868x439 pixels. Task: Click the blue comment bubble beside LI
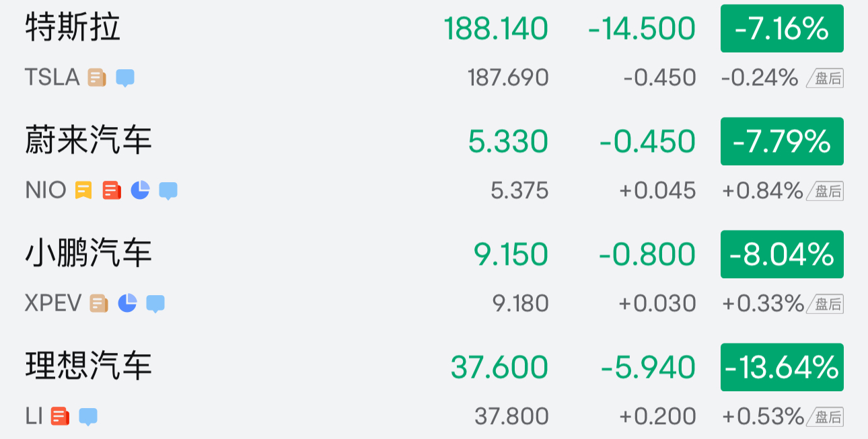click(x=88, y=417)
